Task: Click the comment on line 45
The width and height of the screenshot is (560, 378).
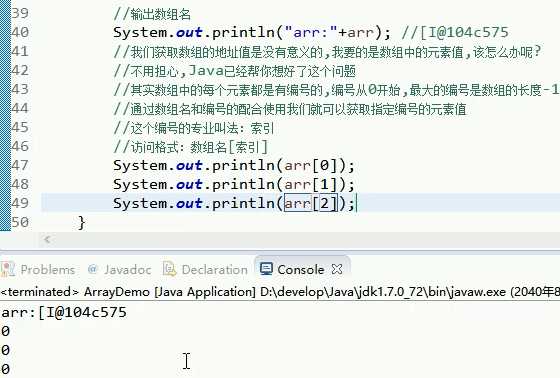Action: click(194, 128)
